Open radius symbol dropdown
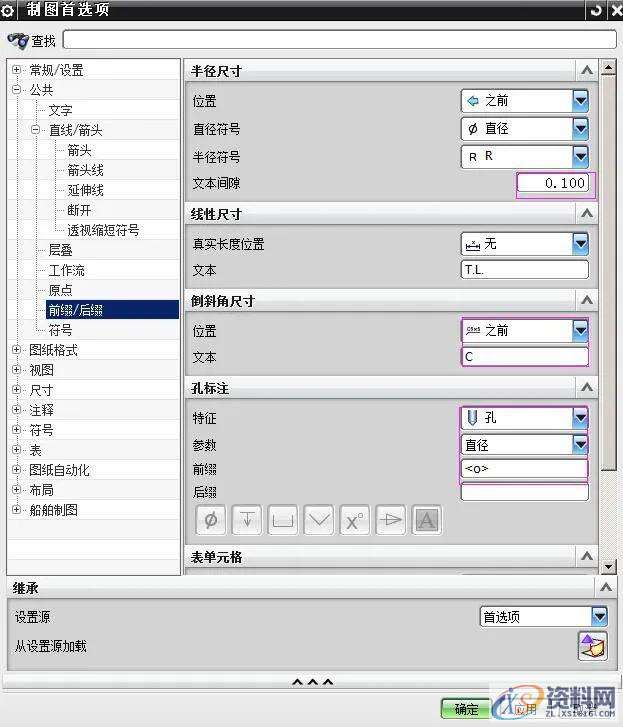The image size is (623, 727). [x=580, y=156]
